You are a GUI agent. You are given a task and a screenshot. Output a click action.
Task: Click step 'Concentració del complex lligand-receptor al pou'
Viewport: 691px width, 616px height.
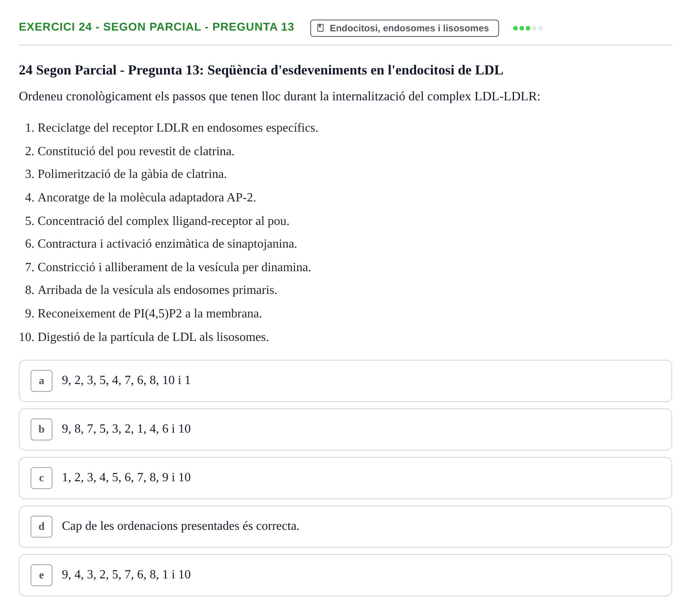tap(163, 221)
